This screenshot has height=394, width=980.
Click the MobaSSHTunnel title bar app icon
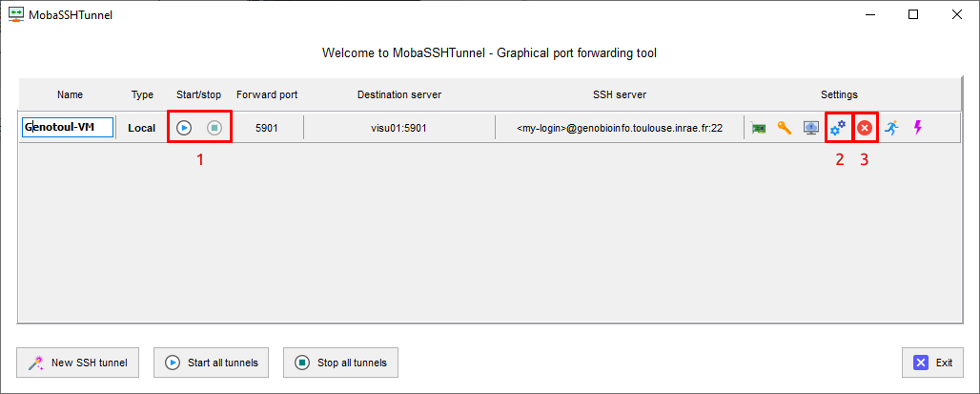(x=16, y=14)
